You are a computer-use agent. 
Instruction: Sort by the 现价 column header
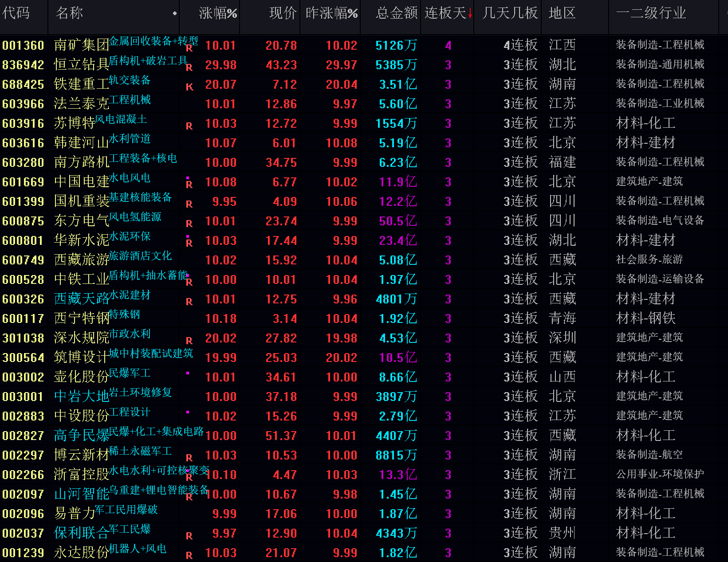click(x=283, y=13)
